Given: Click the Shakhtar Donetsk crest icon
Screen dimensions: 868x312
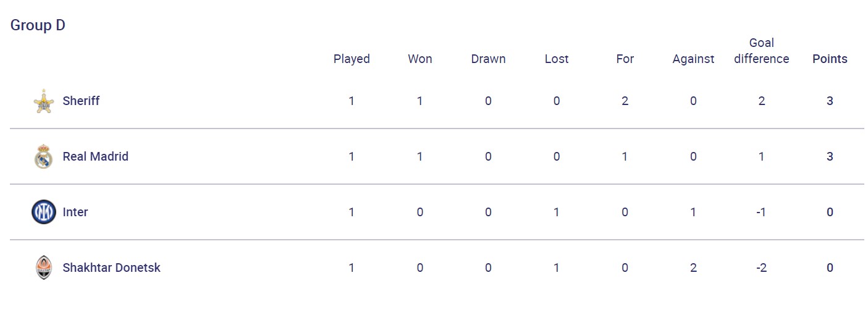Looking at the screenshot, I should [x=43, y=268].
